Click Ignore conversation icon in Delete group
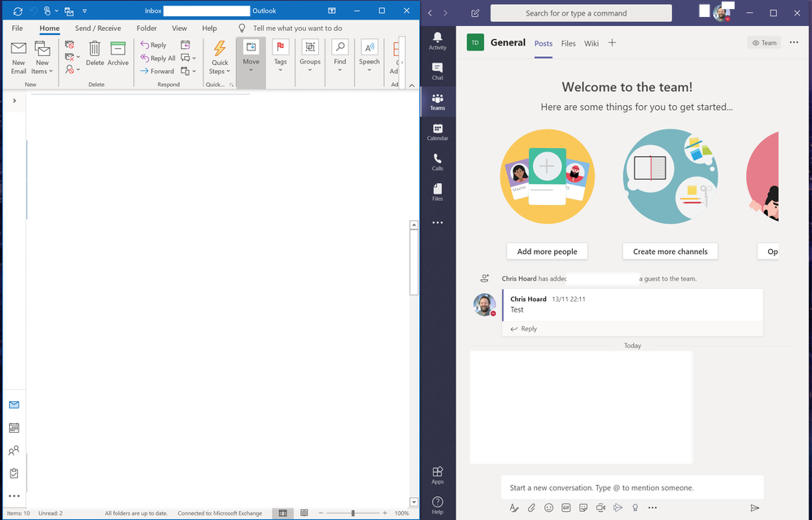 pyautogui.click(x=70, y=45)
